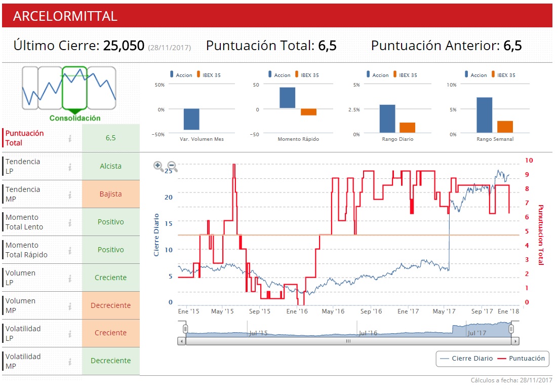The width and height of the screenshot is (558, 392).
Task: Toggle Cierre Diario line in chart legend
Action: (x=466, y=358)
